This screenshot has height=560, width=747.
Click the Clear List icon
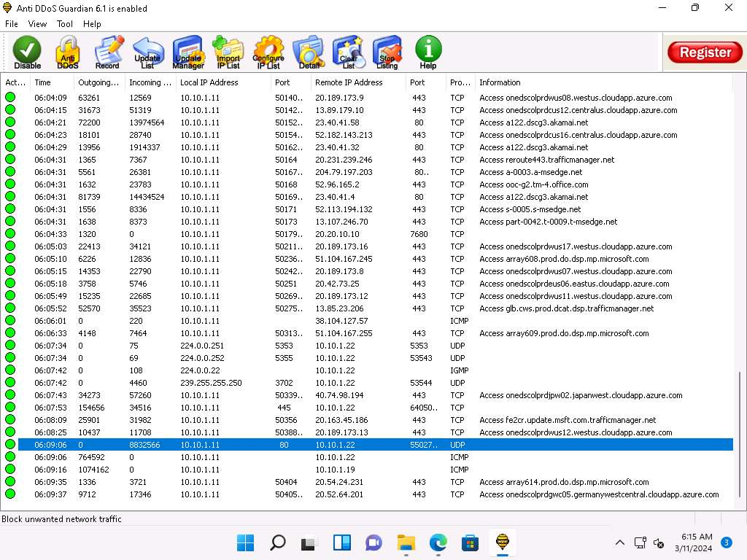point(349,52)
